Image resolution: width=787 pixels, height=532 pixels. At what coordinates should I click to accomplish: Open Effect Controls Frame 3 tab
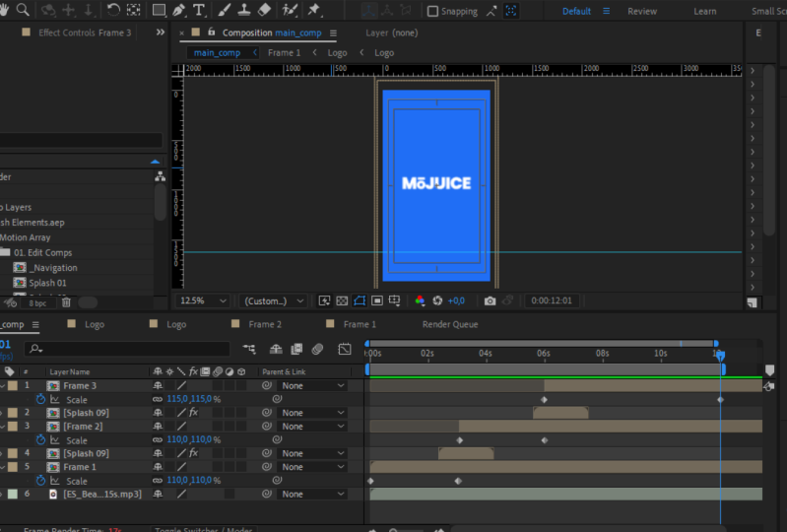tap(85, 33)
